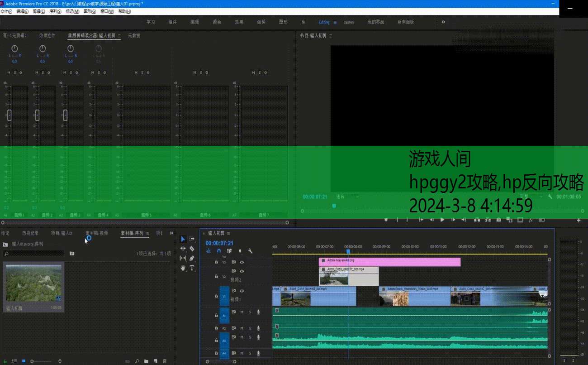Screen dimensions: 588x365
Task: Open 编辑(E) menu
Action: (x=22, y=11)
